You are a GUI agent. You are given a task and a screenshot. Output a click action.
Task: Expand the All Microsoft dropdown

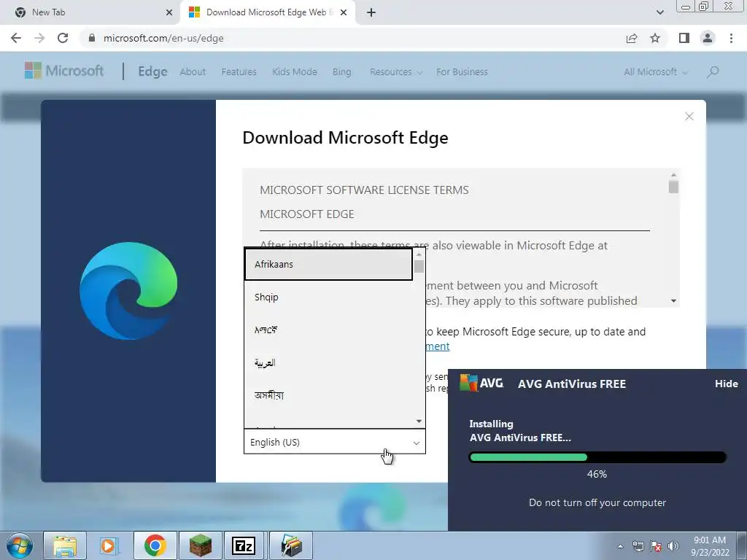click(655, 72)
